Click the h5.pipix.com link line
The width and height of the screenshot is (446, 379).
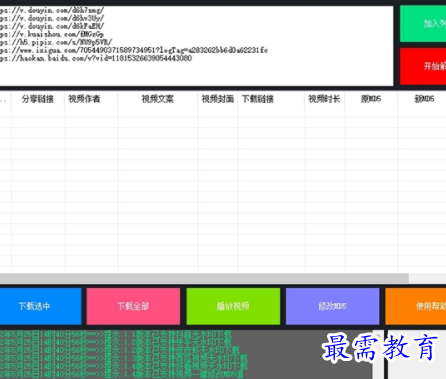coord(56,42)
